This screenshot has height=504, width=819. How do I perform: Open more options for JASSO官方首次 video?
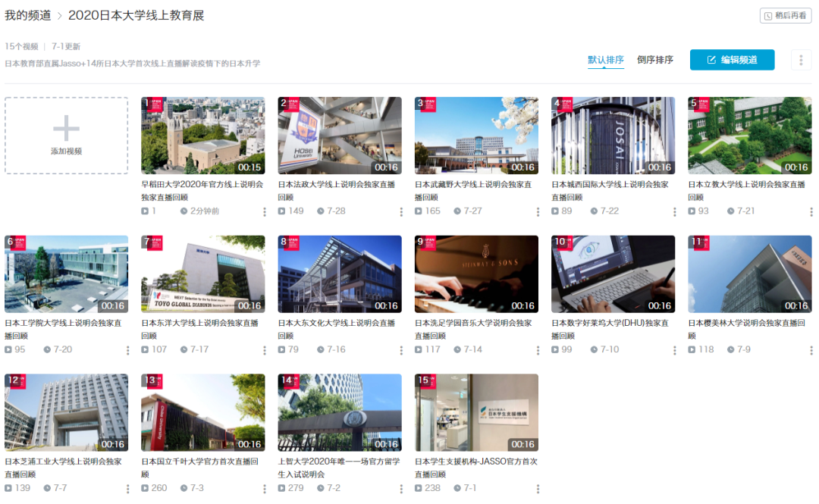[538, 488]
